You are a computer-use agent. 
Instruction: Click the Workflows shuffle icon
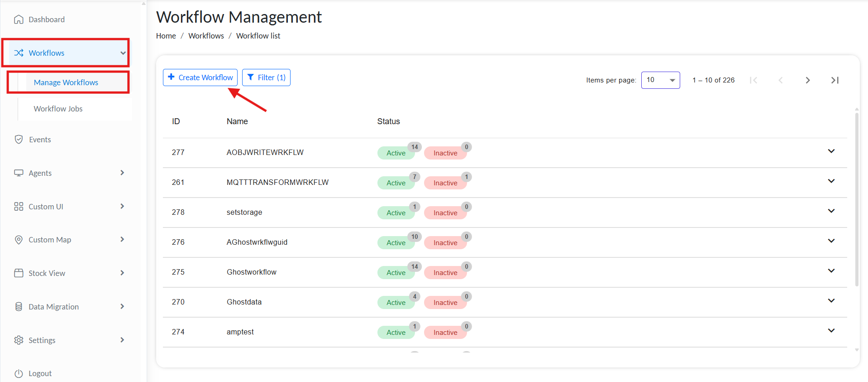(x=19, y=53)
